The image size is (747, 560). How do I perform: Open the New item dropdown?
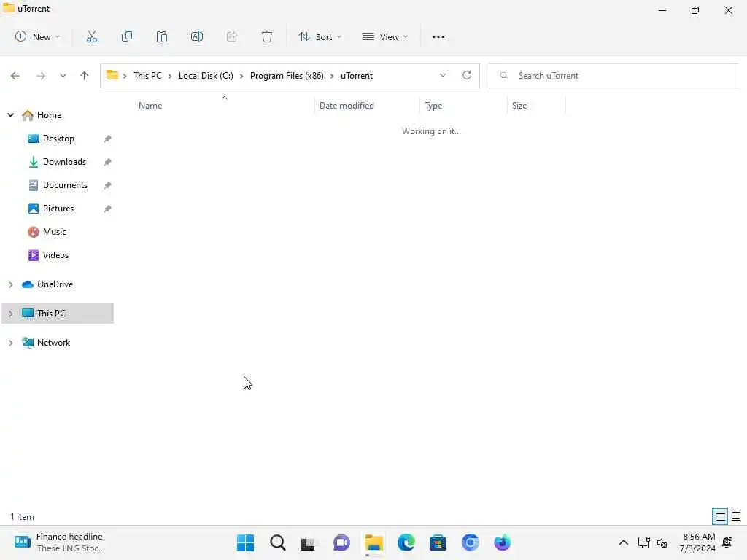coord(38,36)
